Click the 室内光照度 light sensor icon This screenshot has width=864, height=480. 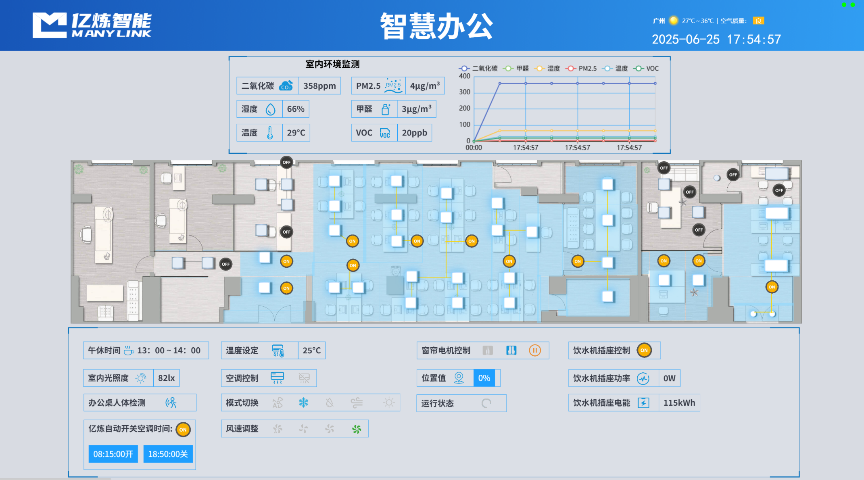(141, 377)
